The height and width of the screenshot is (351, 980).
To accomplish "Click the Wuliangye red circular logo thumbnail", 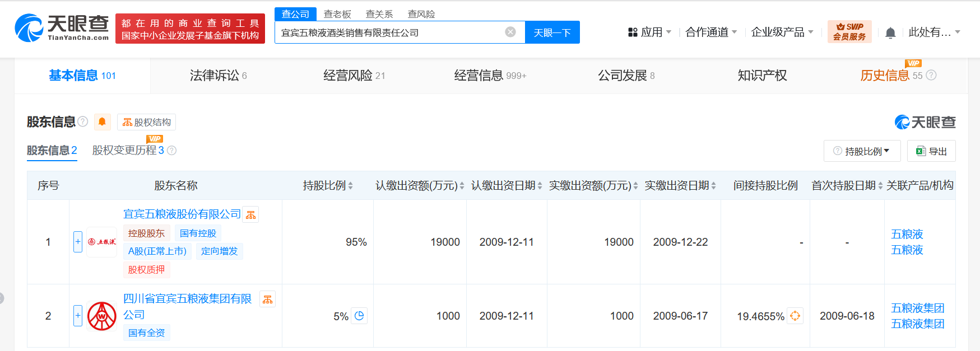I will (102, 316).
